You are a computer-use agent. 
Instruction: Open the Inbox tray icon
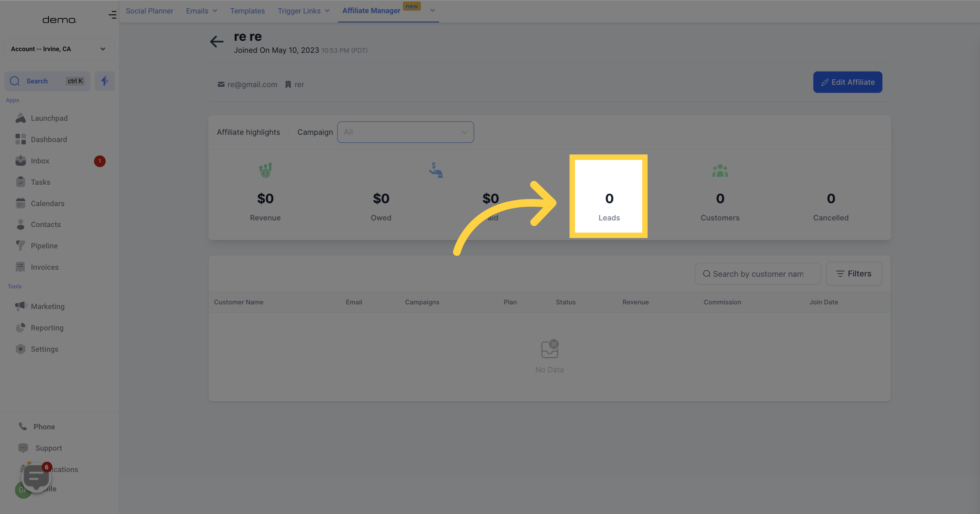[21, 160]
